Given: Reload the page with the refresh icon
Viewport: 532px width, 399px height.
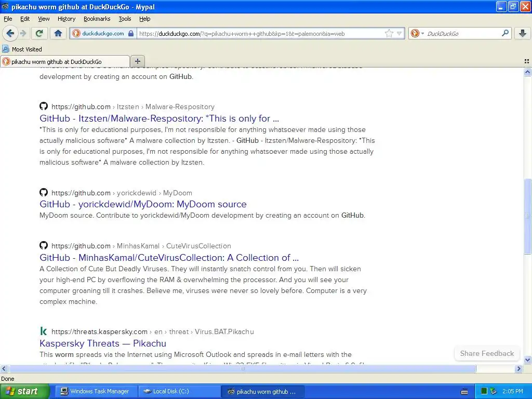Looking at the screenshot, I should (x=39, y=33).
